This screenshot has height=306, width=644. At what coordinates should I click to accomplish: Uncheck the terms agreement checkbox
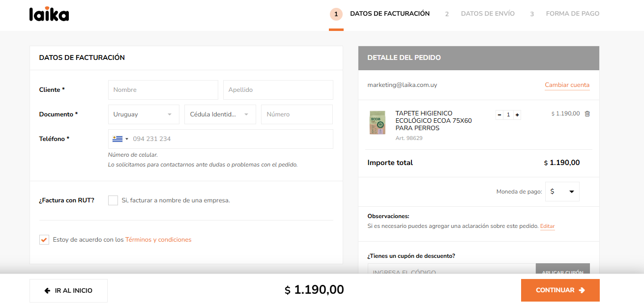point(44,240)
